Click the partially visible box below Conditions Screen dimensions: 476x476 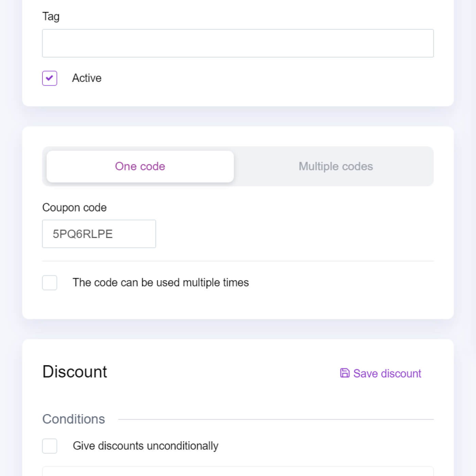point(238,471)
